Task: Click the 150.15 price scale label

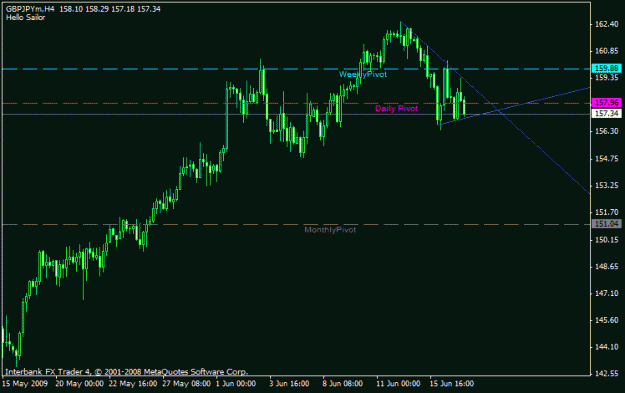Action: tap(607, 240)
